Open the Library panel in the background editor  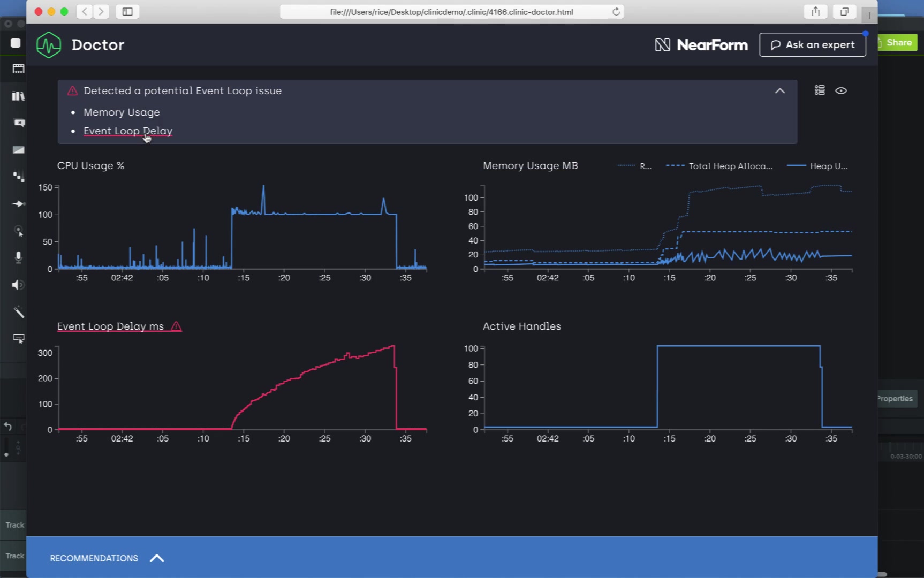coord(18,96)
